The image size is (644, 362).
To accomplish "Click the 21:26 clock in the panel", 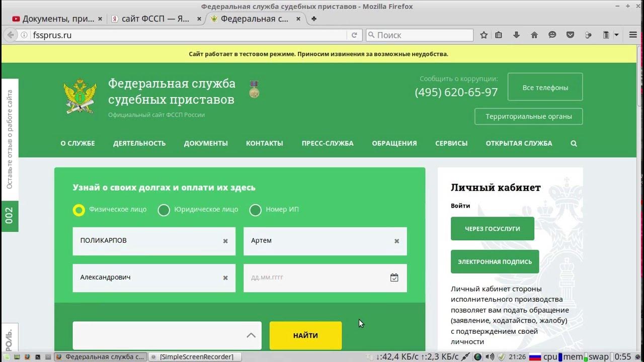I will (517, 357).
